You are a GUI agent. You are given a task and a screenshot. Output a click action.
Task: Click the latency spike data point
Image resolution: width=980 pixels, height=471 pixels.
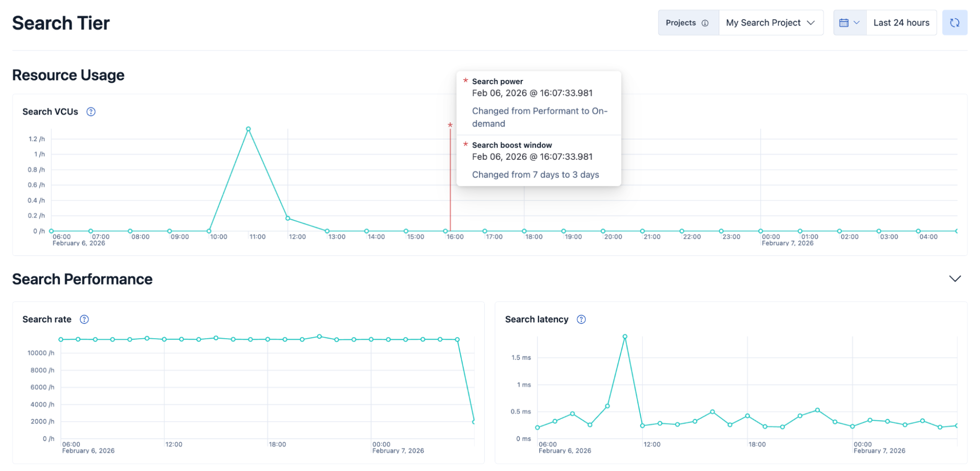pos(625,336)
